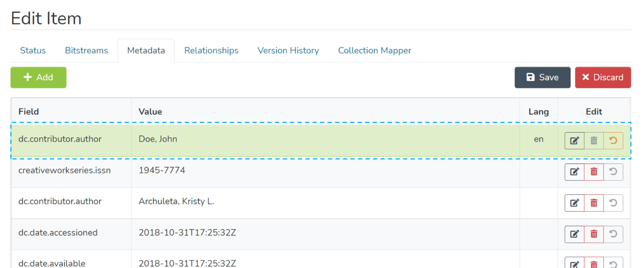Delete the dc.date.accessioned metadata row
644x268 pixels.
(594, 234)
